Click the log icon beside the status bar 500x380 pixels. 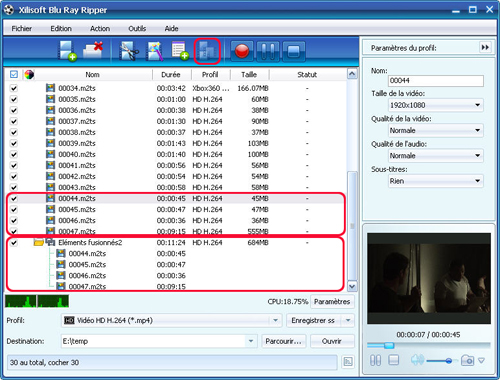coord(348,362)
